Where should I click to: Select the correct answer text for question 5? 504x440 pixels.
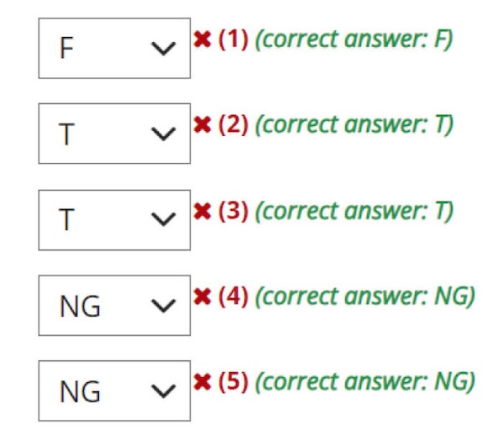365,382
